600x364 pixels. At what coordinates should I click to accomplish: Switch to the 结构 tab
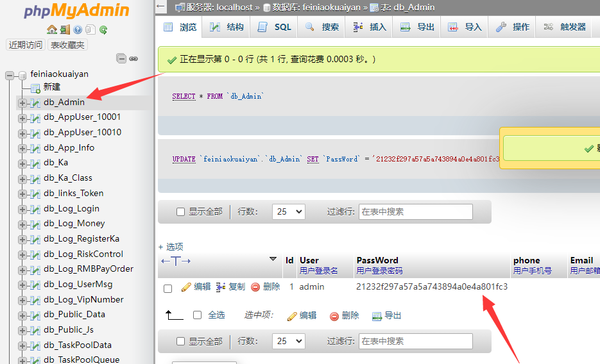tap(228, 27)
